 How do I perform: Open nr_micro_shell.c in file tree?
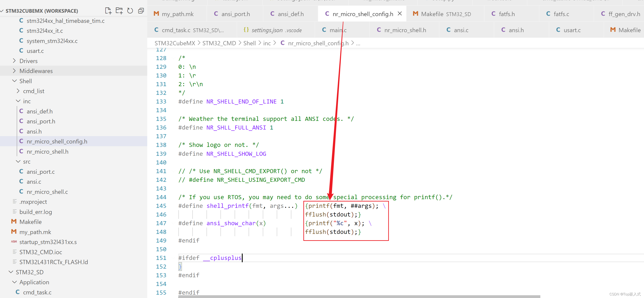click(47, 192)
